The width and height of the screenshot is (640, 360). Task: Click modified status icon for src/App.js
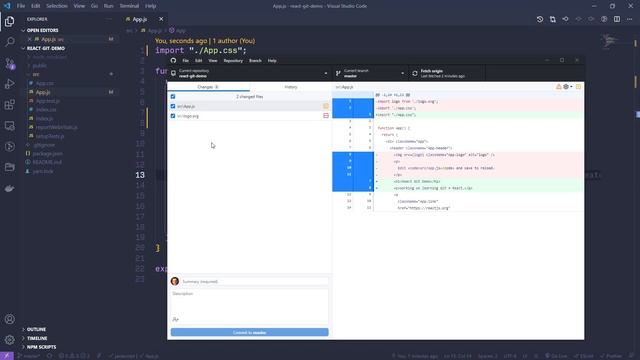tap(326, 106)
